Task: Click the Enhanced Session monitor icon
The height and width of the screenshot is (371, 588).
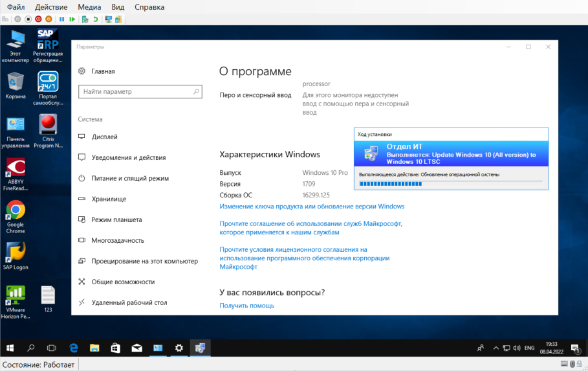Action: [109, 19]
